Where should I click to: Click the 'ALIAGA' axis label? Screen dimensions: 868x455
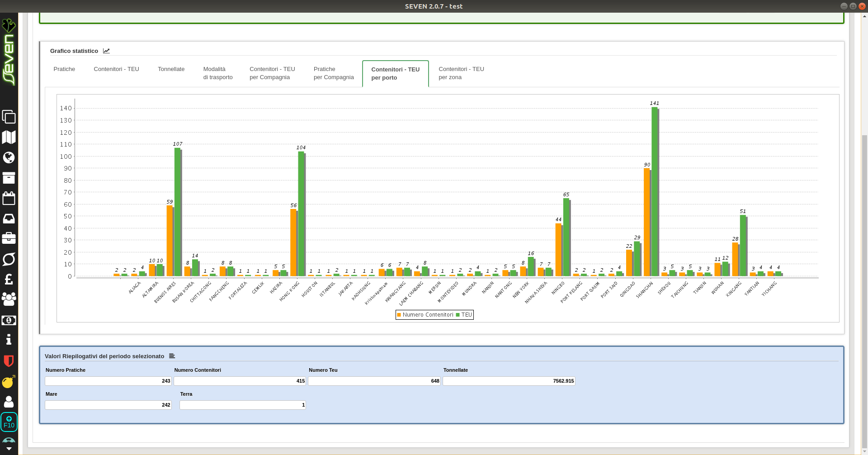pyautogui.click(x=135, y=288)
